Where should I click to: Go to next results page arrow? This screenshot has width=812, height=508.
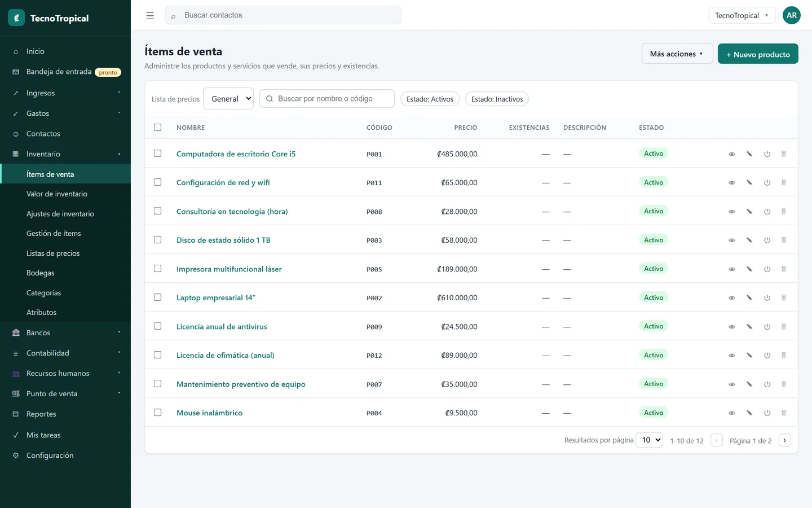tap(784, 440)
